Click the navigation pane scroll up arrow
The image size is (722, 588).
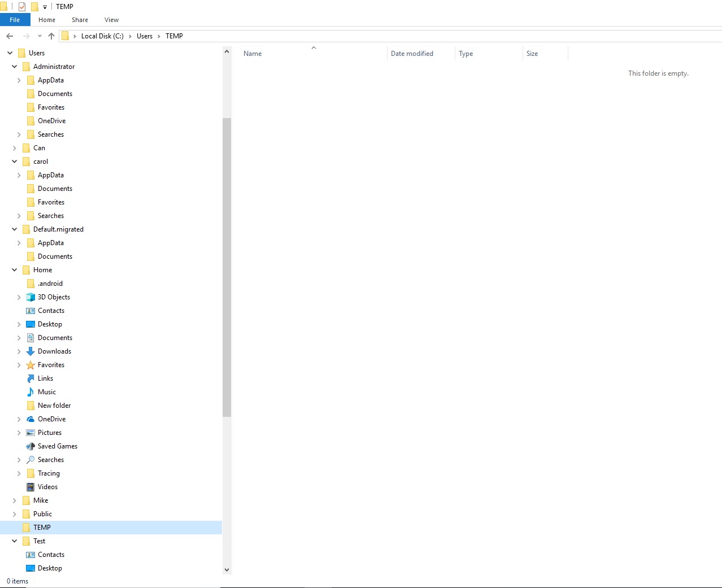[227, 51]
